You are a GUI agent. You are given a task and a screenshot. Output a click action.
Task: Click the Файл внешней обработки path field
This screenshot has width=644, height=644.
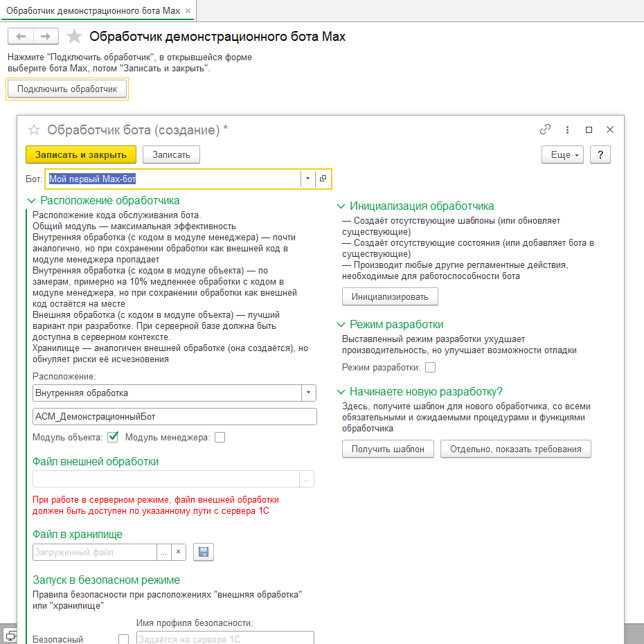[x=166, y=479]
